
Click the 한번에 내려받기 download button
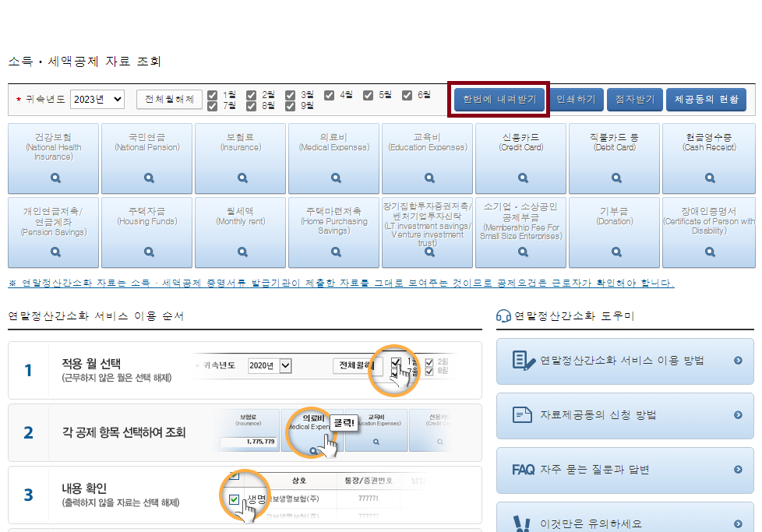pos(499,100)
